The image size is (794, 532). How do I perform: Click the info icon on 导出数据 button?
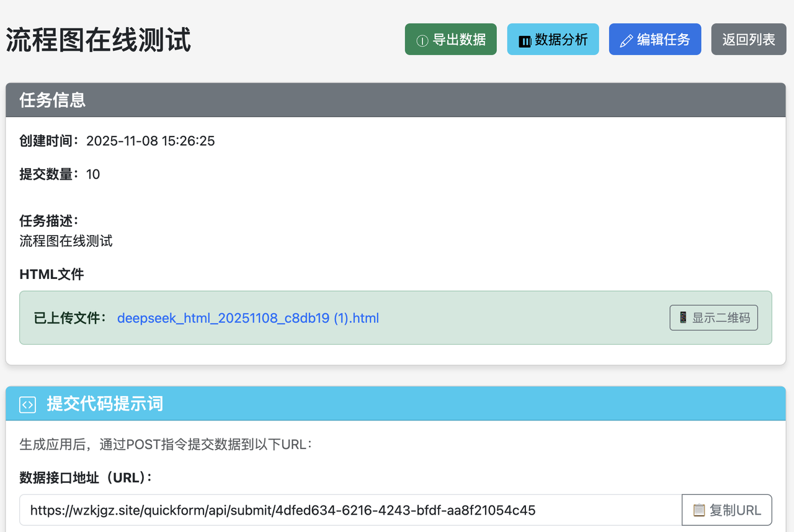click(422, 41)
